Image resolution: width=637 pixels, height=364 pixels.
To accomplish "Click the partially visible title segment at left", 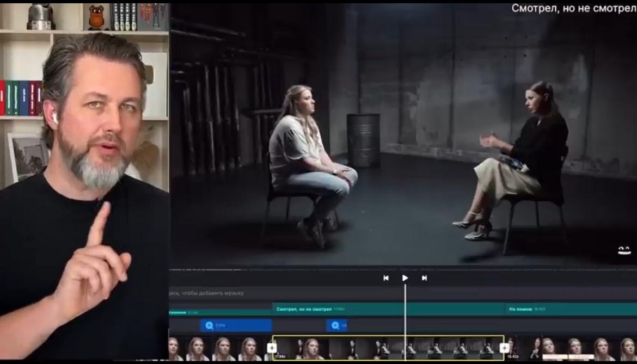I will pos(220,312).
